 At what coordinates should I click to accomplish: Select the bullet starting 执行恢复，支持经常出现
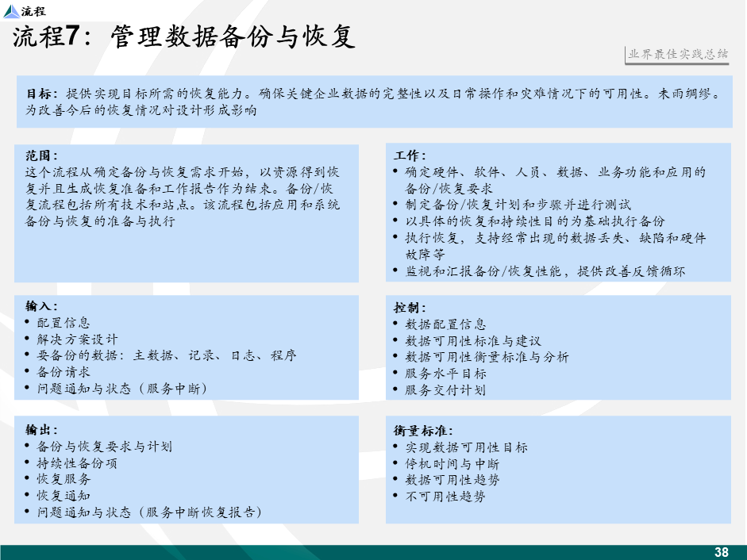click(x=556, y=246)
